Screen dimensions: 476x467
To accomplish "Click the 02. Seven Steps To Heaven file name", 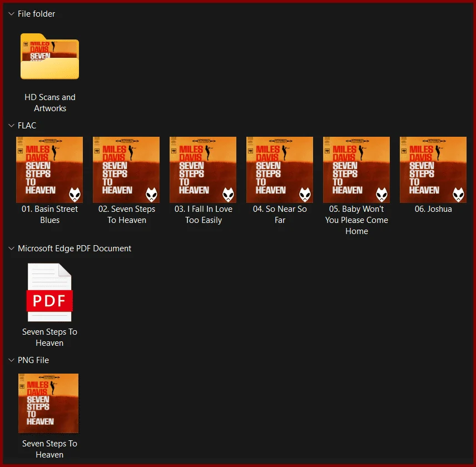I will coord(127,214).
